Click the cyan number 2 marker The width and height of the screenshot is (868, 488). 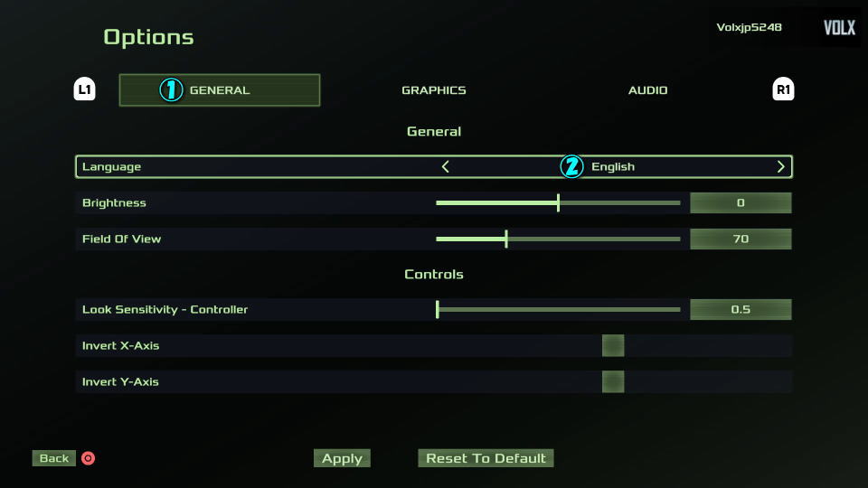tap(571, 166)
